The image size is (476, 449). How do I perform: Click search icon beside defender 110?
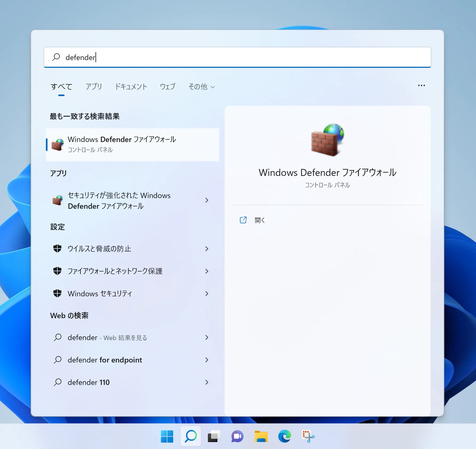[58, 382]
